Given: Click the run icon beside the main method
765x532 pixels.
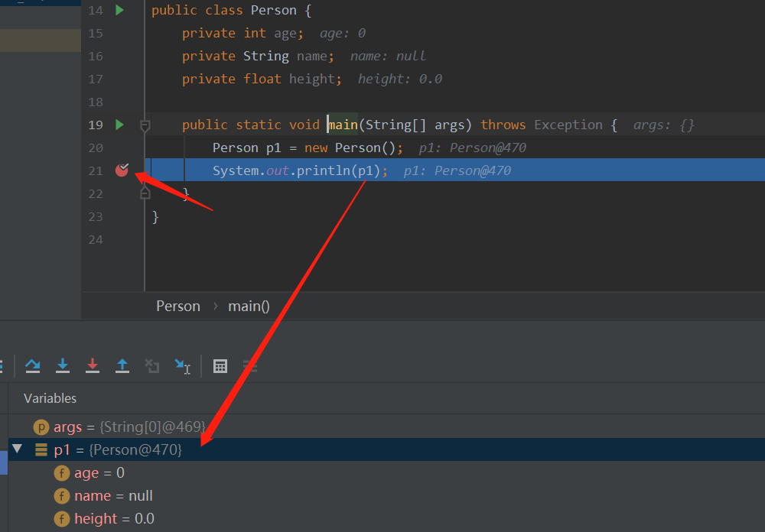Looking at the screenshot, I should point(119,125).
